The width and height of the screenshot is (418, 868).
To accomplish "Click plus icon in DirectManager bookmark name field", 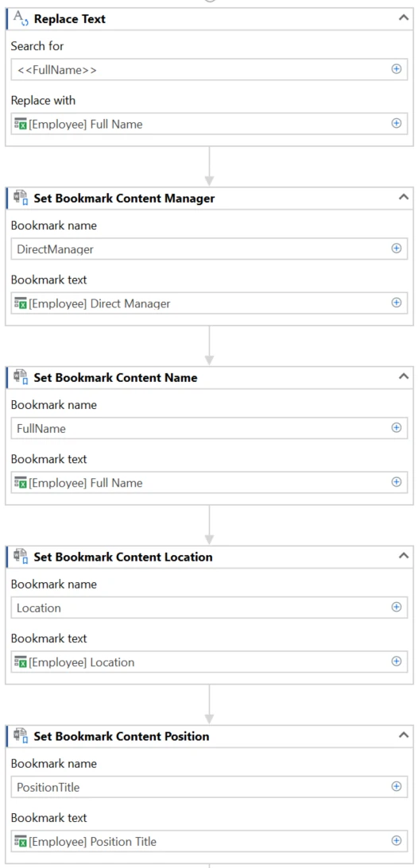I will 397,249.
